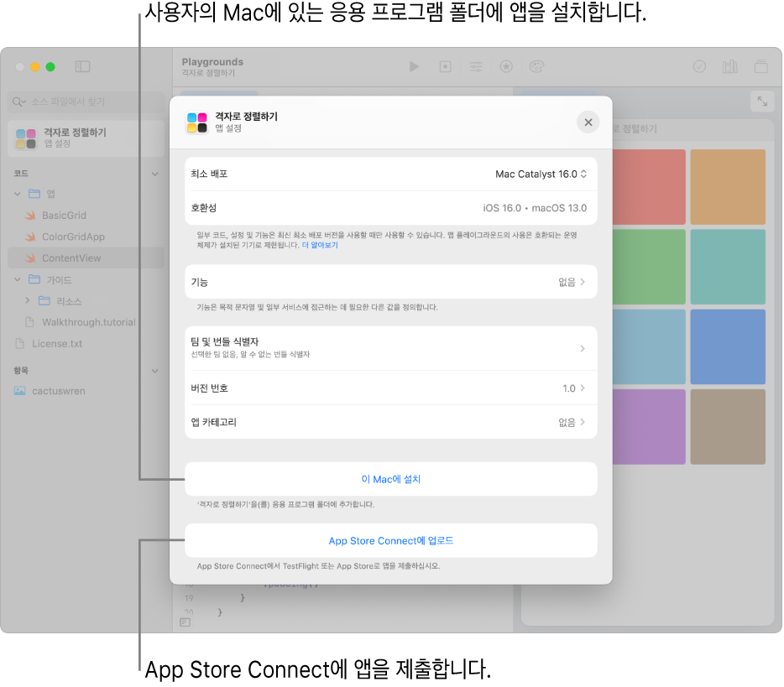
Task: Collapse the 코드 section chevron
Action: pyautogui.click(x=155, y=174)
